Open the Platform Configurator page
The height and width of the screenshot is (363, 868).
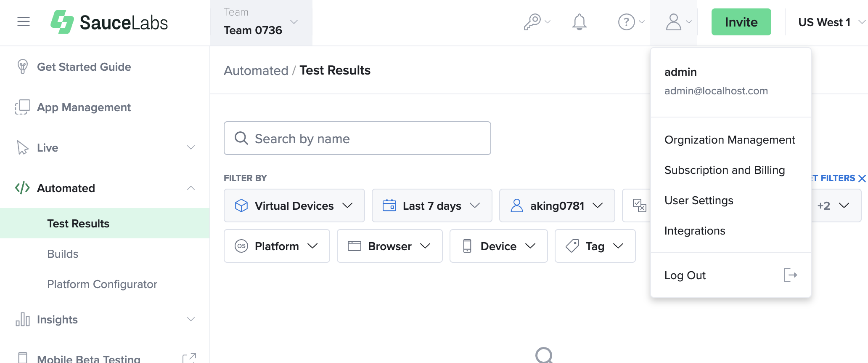pyautogui.click(x=102, y=284)
